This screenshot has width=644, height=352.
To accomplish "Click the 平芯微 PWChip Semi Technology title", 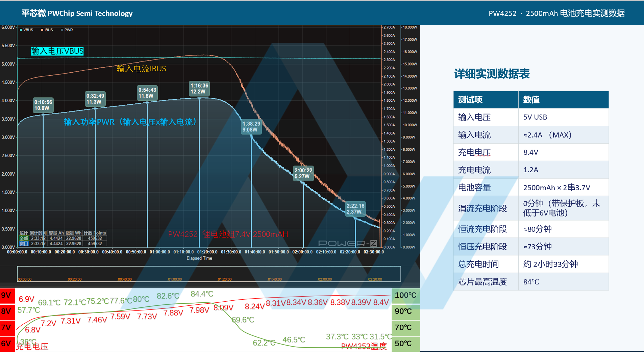I will [77, 13].
